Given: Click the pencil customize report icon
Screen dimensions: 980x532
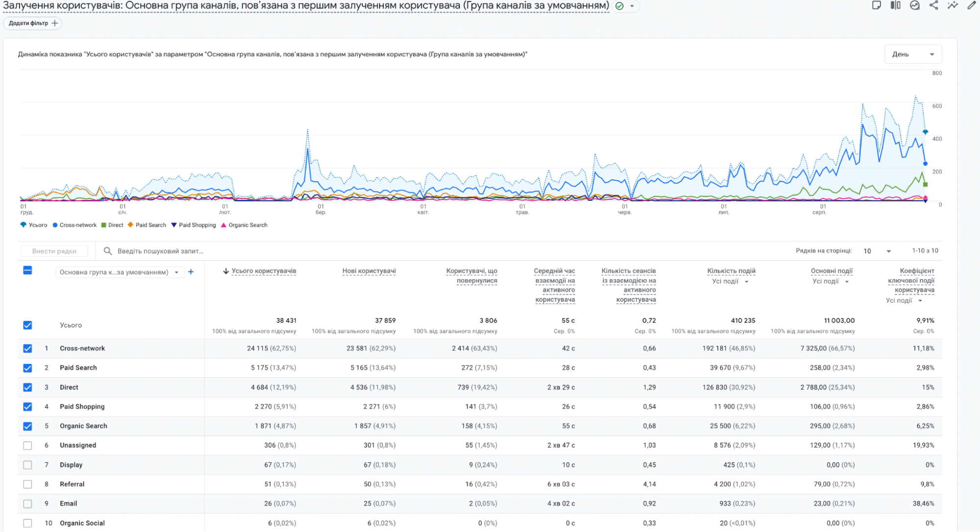Looking at the screenshot, I should click(x=971, y=5).
